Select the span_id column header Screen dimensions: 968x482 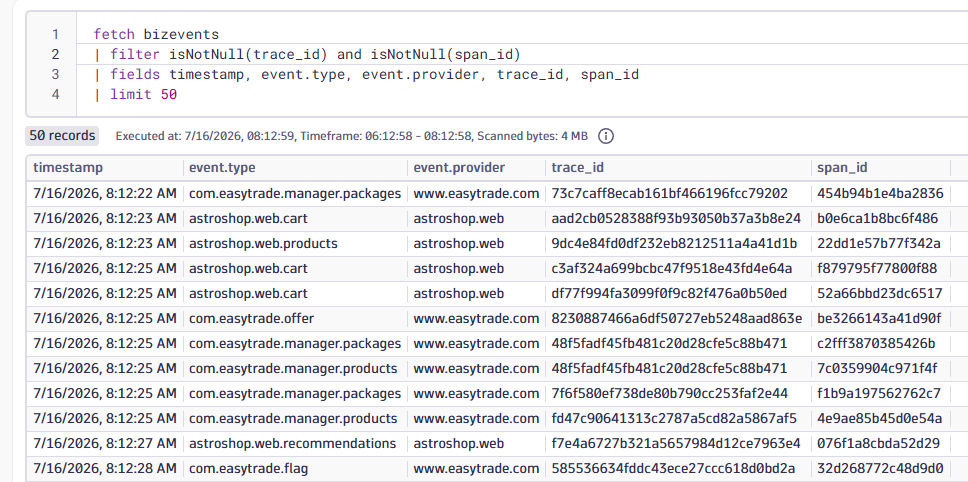click(843, 168)
